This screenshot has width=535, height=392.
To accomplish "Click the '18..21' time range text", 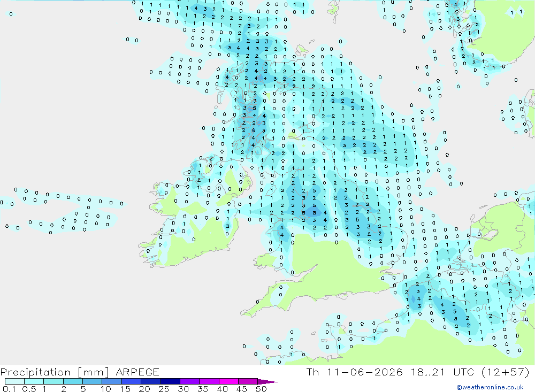I will pos(428,372).
